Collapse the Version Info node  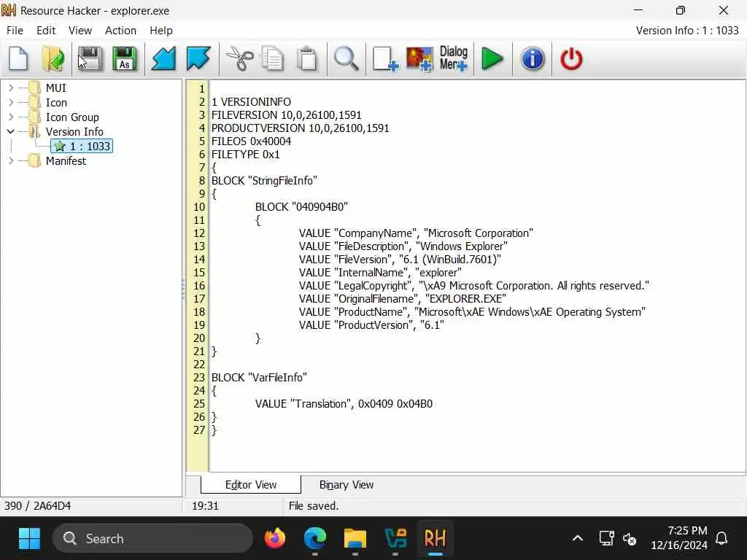(x=11, y=131)
